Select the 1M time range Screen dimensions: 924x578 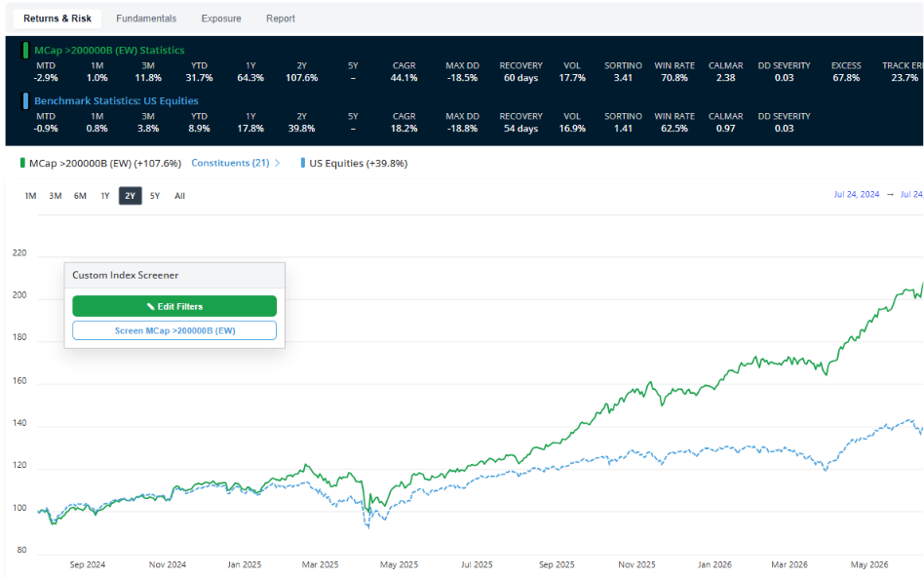[x=30, y=196]
